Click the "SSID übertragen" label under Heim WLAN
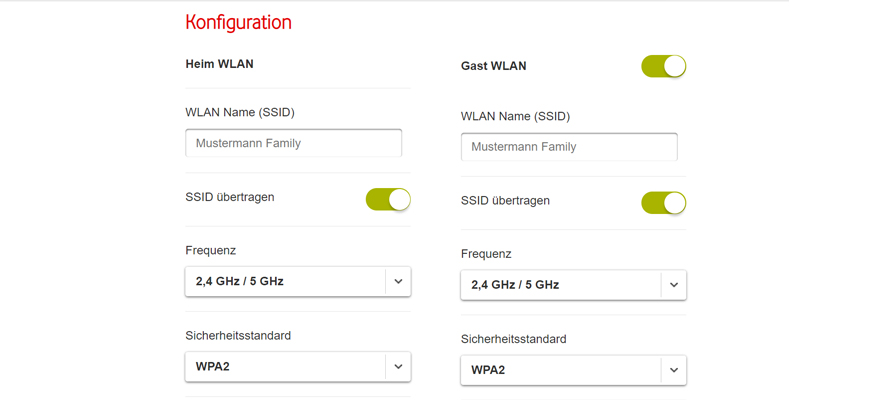 click(x=230, y=197)
